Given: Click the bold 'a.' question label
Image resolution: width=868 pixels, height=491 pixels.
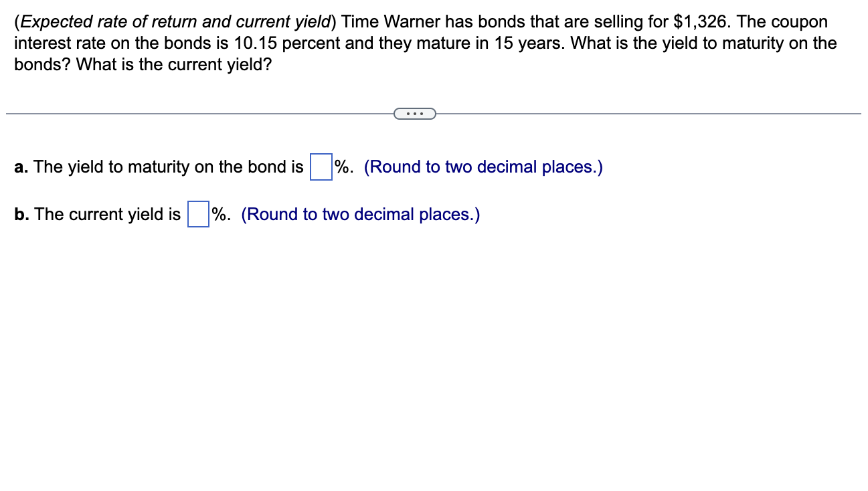Looking at the screenshot, I should pyautogui.click(x=19, y=167).
